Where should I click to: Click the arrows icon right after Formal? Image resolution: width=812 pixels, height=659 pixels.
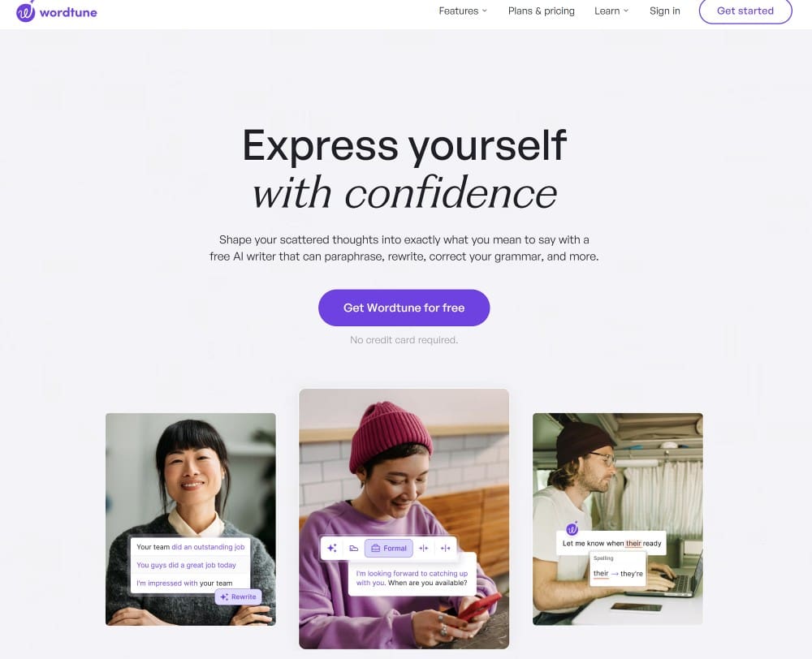coord(424,548)
